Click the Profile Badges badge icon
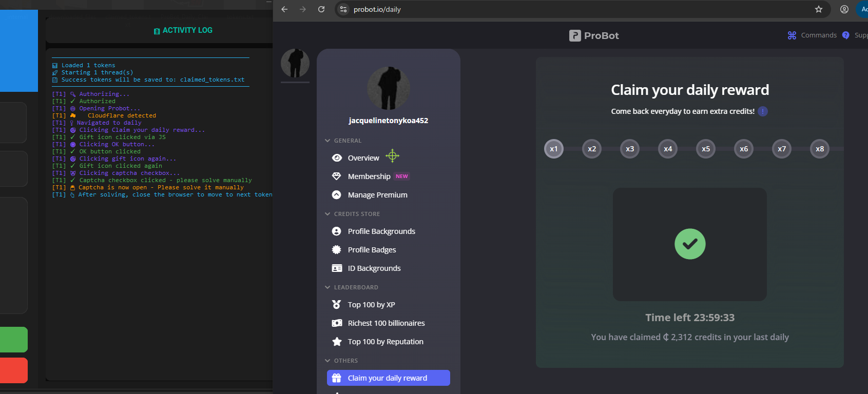The width and height of the screenshot is (868, 394). pos(337,250)
